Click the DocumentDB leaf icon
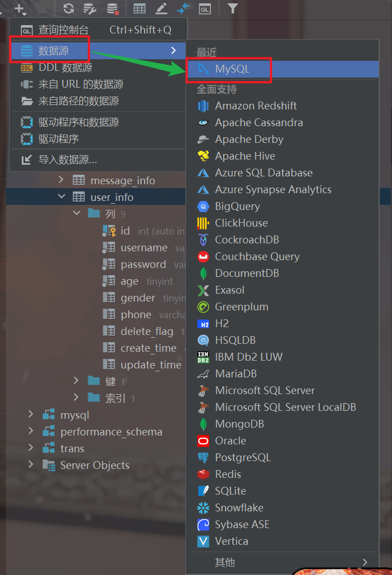The width and height of the screenshot is (392, 575). 203,274
